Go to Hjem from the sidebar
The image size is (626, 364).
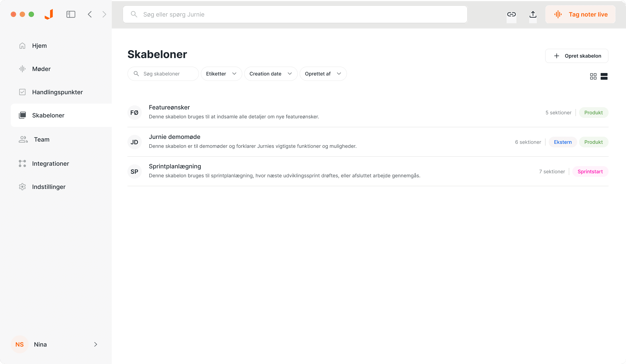click(x=39, y=45)
